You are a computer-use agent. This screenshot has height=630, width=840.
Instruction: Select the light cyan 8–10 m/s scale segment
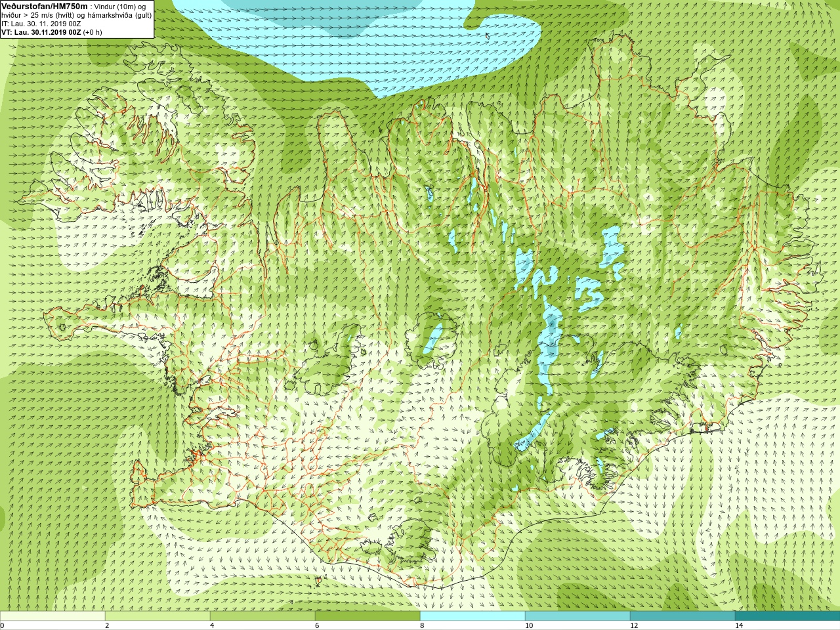click(472, 616)
